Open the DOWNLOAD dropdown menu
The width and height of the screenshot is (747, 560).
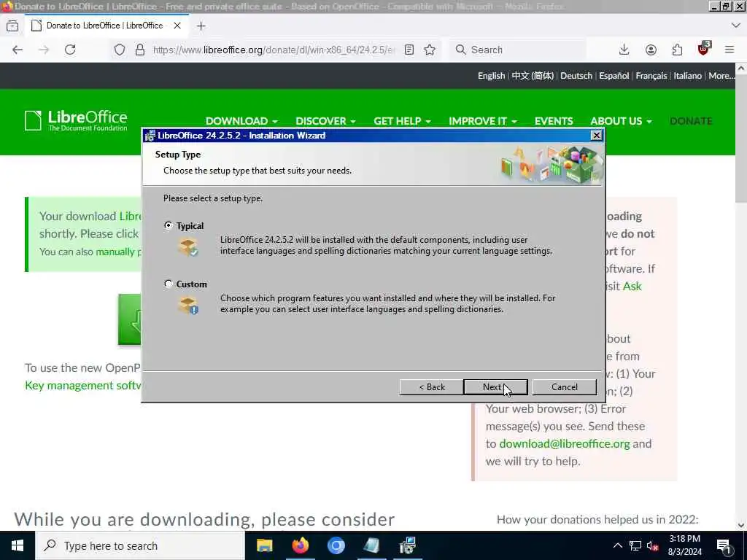click(x=241, y=121)
